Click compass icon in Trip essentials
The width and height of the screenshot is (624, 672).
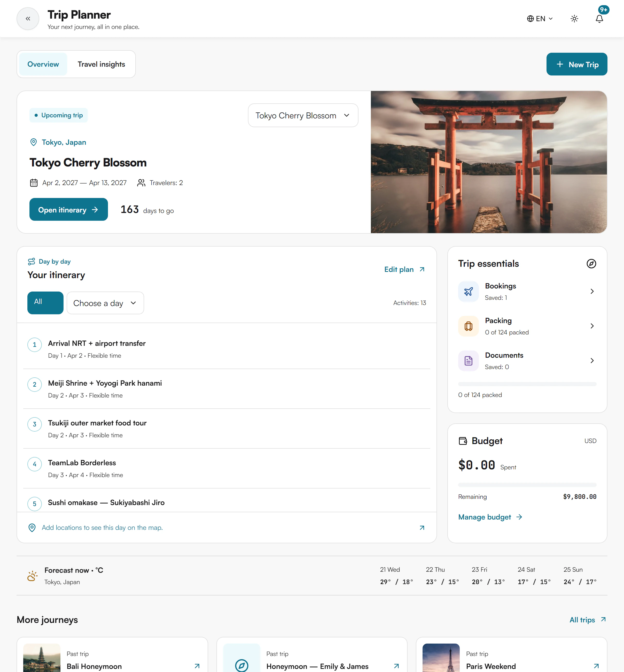tap(591, 264)
